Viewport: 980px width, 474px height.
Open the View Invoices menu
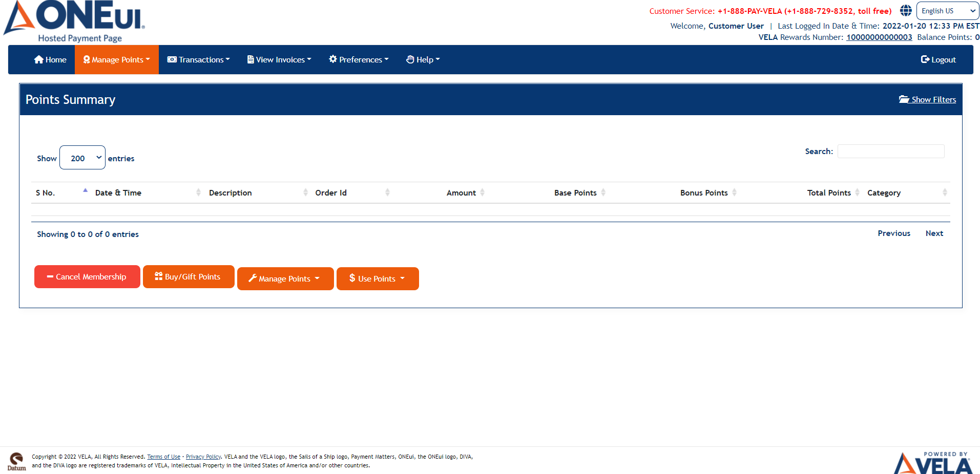[x=279, y=60]
